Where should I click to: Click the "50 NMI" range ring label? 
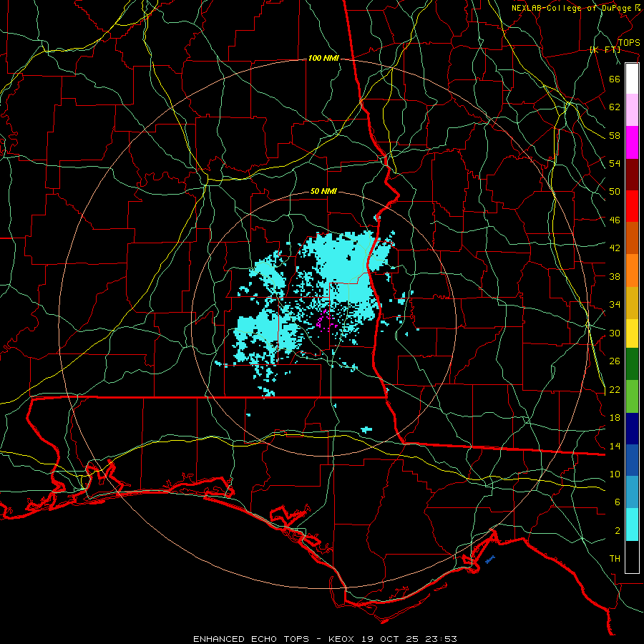(323, 191)
